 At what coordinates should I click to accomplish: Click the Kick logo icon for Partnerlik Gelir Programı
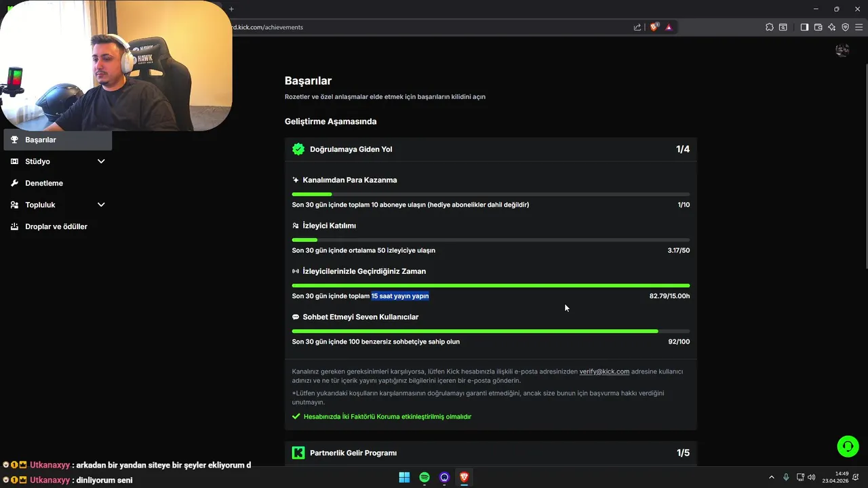click(298, 453)
